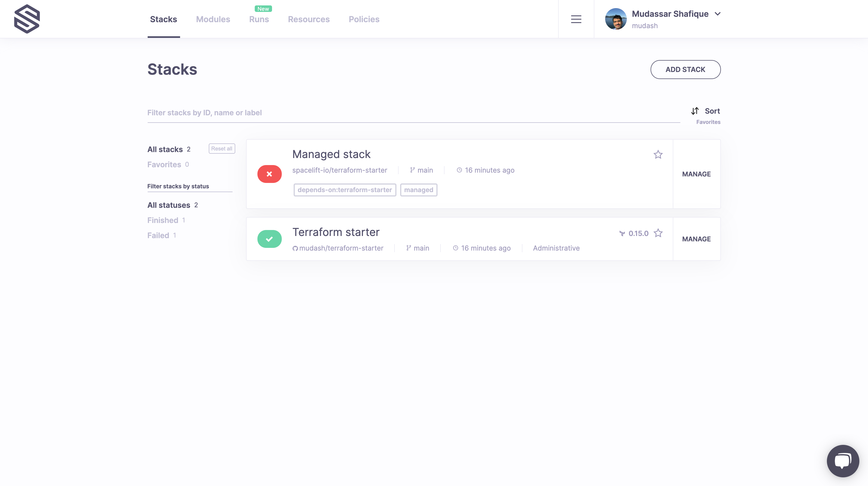The height and width of the screenshot is (486, 868).
Task: Click the depends-on:terraform-starter label
Action: 344,190
